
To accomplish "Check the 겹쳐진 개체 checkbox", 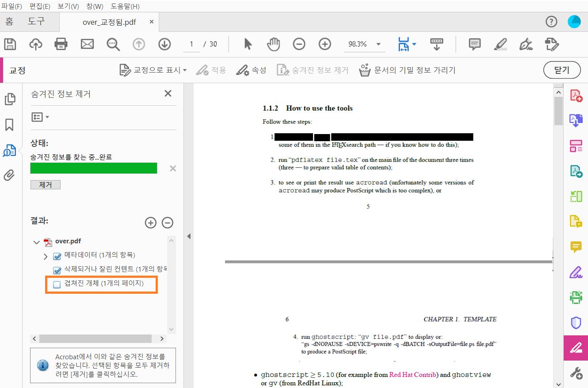I will pyautogui.click(x=56, y=284).
